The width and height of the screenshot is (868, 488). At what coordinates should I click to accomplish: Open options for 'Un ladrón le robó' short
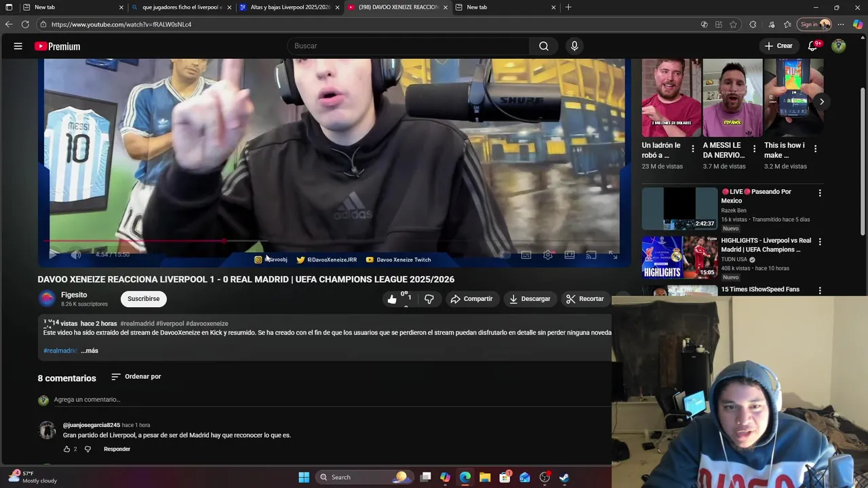[x=692, y=148]
